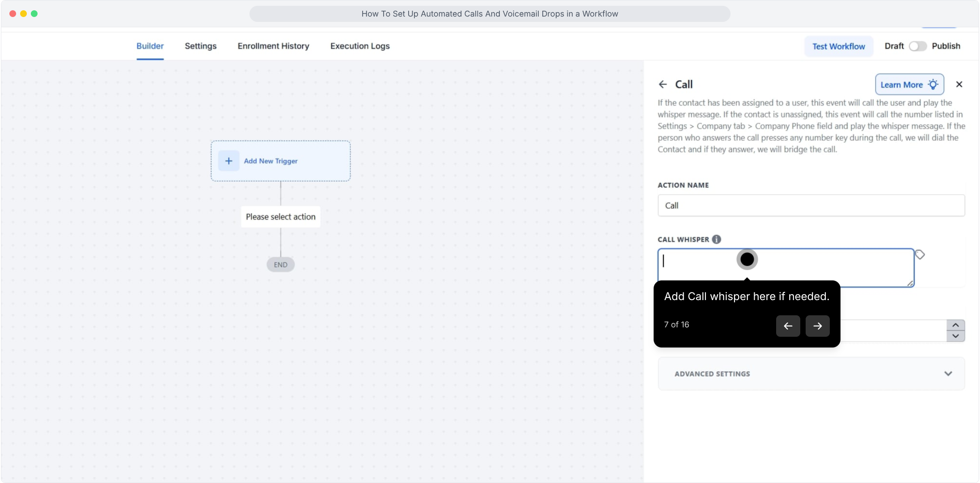Open Call Whisper info tooltip icon

716,239
